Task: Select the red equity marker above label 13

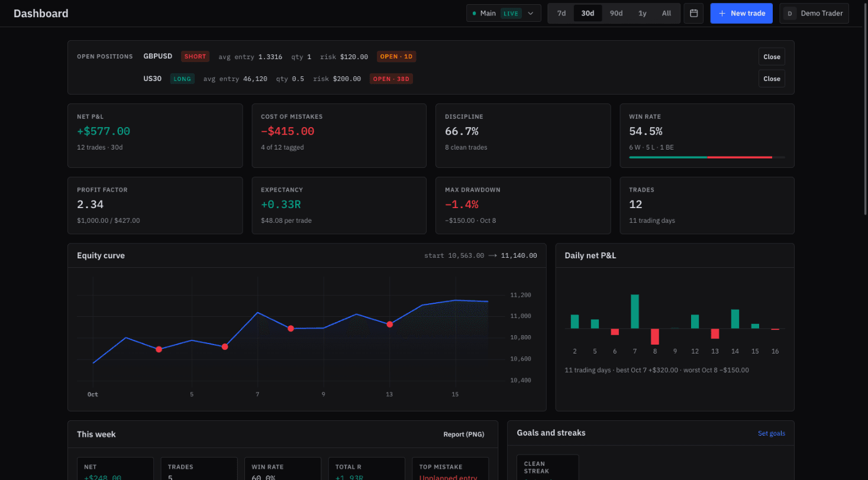Action: (x=389, y=324)
